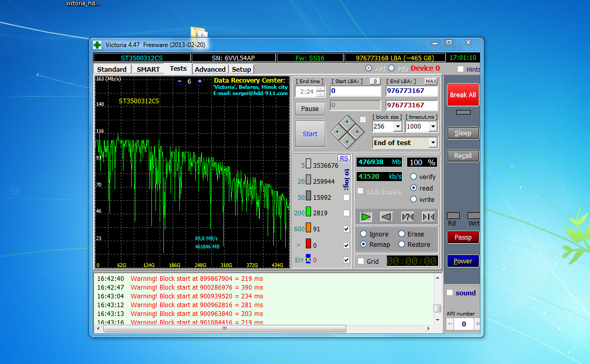Click the API number value field
Image resolution: width=590 pixels, height=364 pixels.
464,324
